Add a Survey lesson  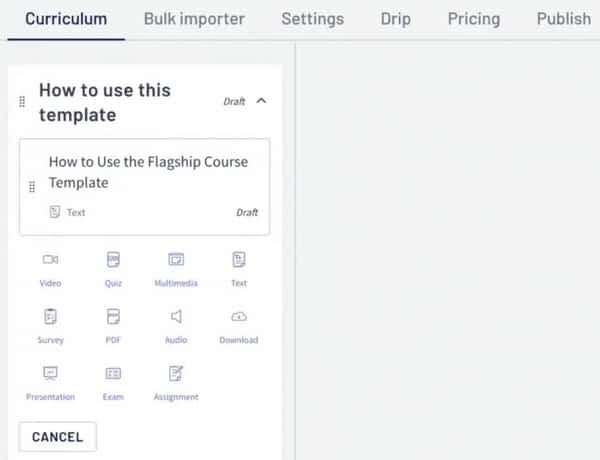[51, 326]
